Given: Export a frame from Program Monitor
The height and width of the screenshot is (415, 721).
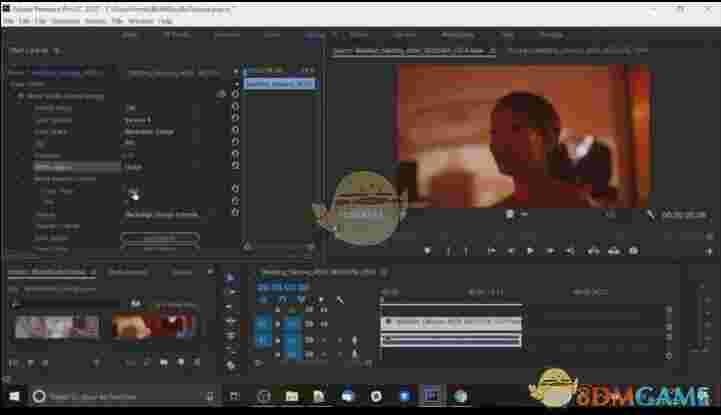Looking at the screenshot, I should [634, 251].
